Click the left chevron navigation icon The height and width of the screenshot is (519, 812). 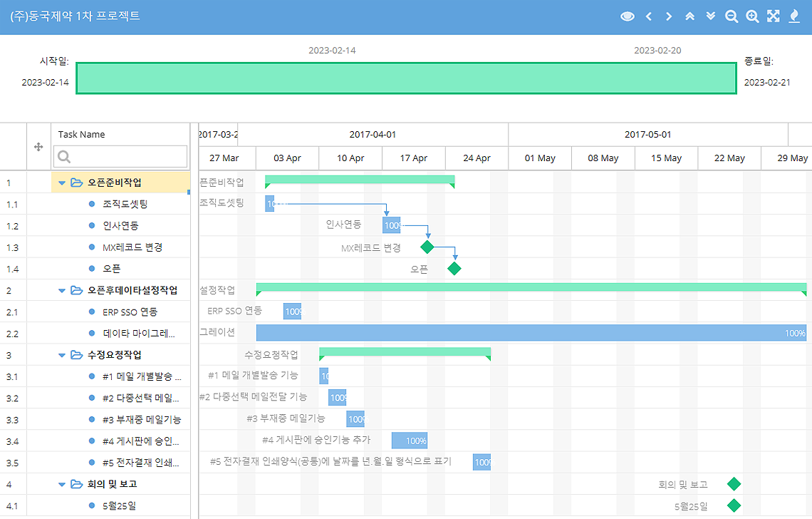[649, 16]
